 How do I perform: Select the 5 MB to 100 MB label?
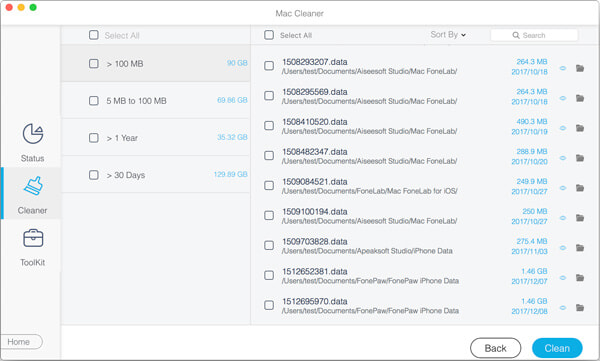click(x=136, y=101)
